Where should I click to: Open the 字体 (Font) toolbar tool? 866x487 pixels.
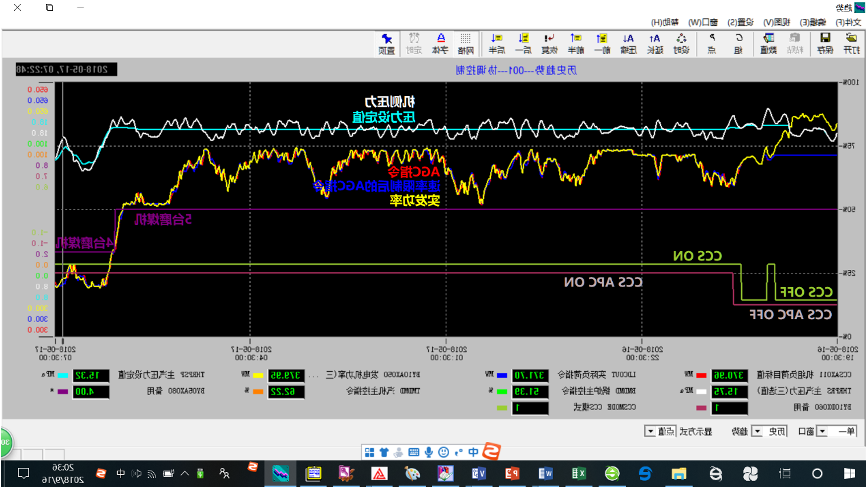tap(440, 43)
